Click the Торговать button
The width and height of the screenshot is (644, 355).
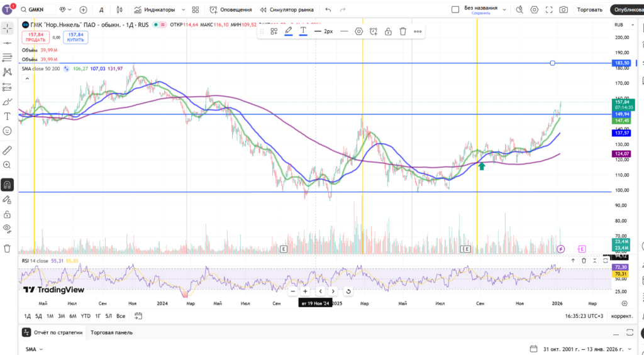point(590,9)
